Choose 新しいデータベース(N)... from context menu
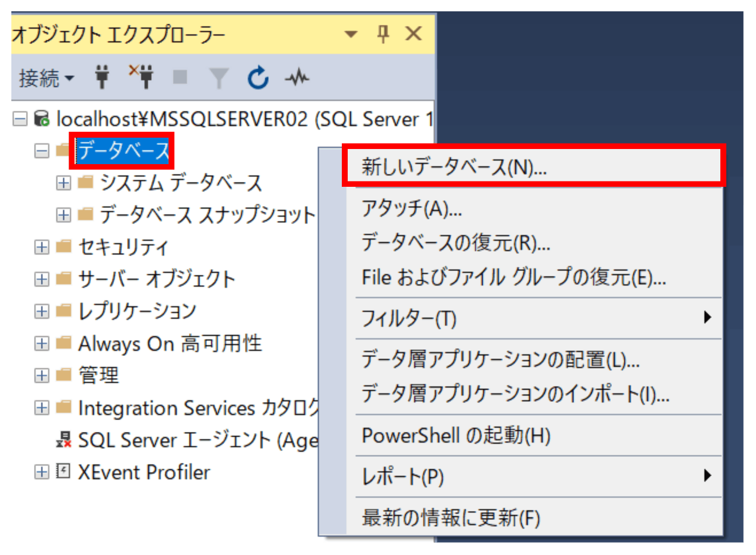The image size is (756, 555). (x=534, y=166)
